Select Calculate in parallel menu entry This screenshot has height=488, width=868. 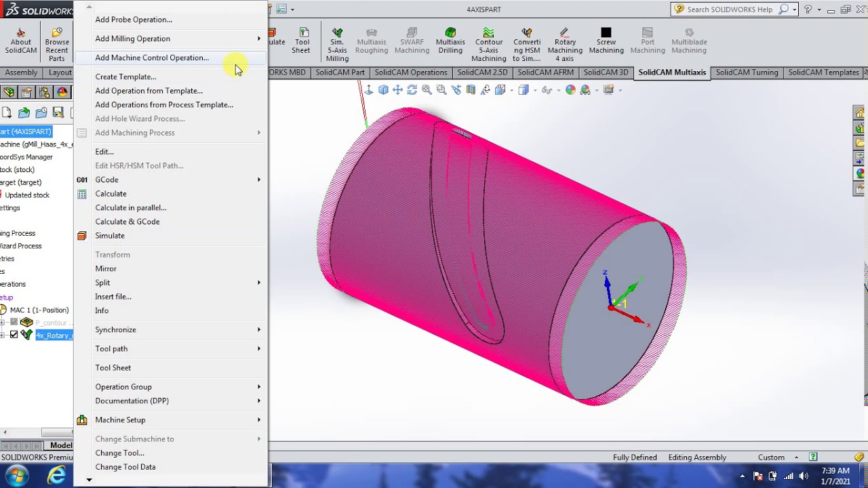(130, 208)
